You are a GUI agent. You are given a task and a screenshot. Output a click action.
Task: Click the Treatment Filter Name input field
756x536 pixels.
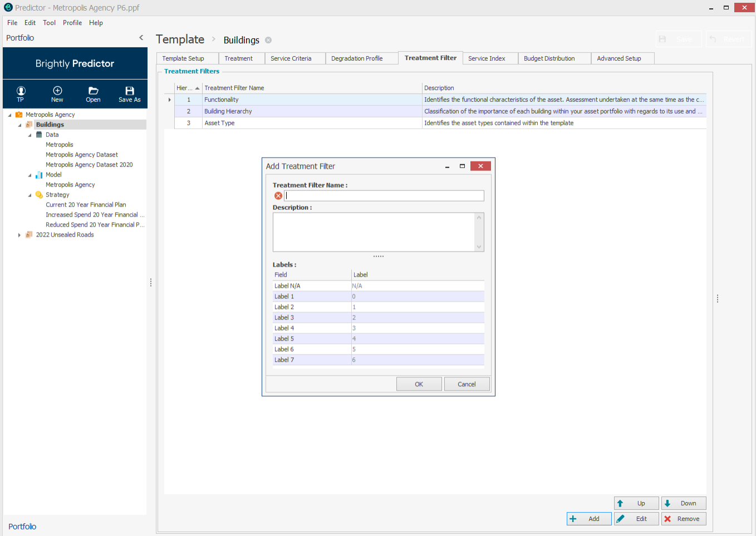384,196
